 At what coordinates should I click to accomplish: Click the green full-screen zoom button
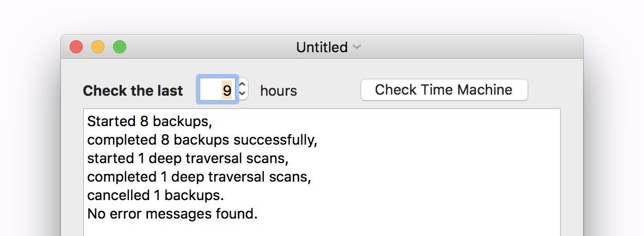(120, 47)
